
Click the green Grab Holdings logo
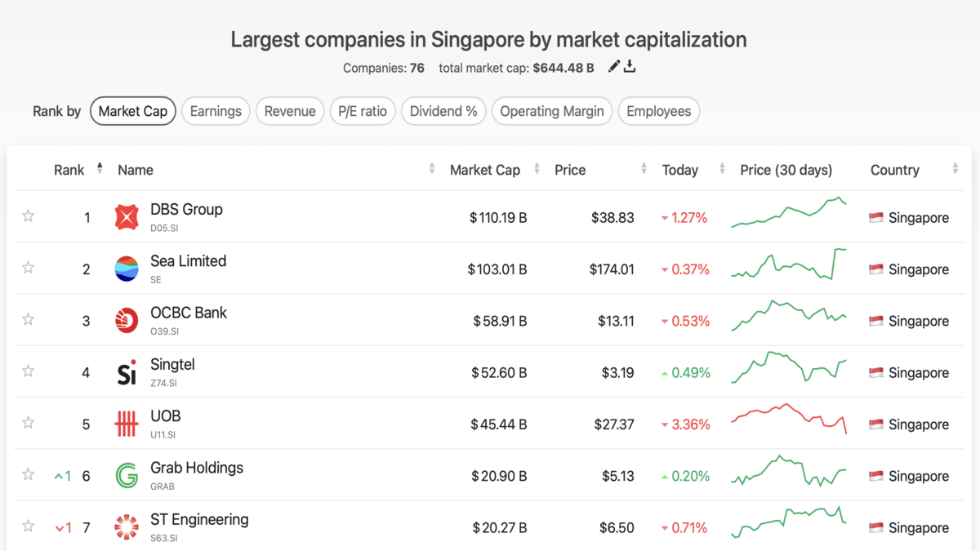(x=127, y=476)
